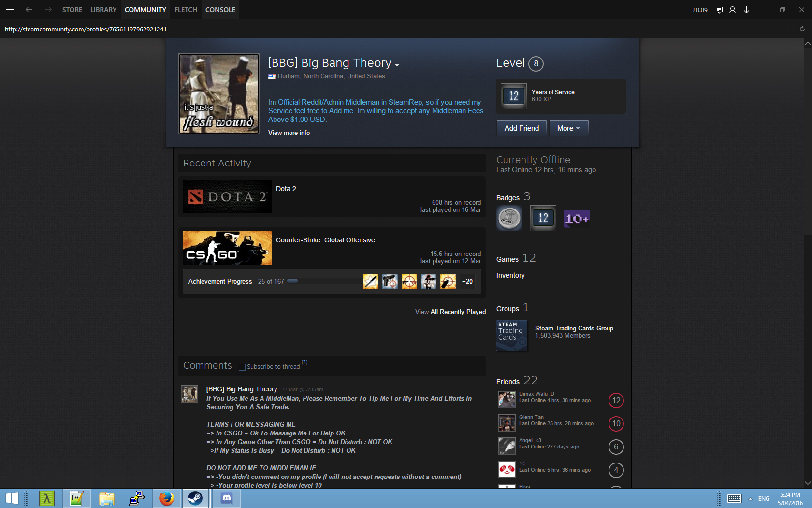This screenshot has width=812, height=508.
Task: Open the Steam hamburger menu icon
Action: (10, 10)
